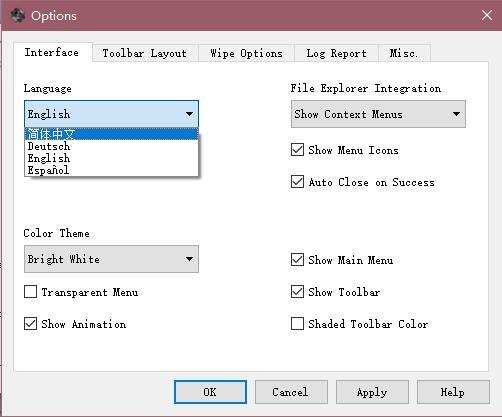Open the Wipe Options tab
This screenshot has height=417, width=502.
click(x=246, y=53)
